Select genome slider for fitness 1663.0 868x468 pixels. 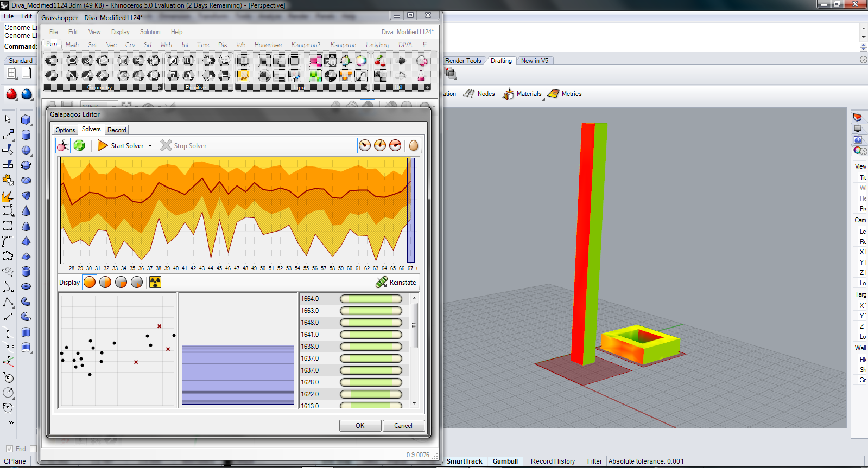(x=371, y=311)
